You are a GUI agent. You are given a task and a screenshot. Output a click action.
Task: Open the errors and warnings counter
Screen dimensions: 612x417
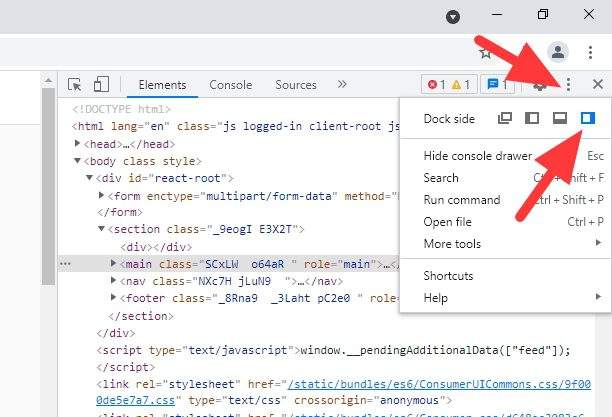(449, 84)
